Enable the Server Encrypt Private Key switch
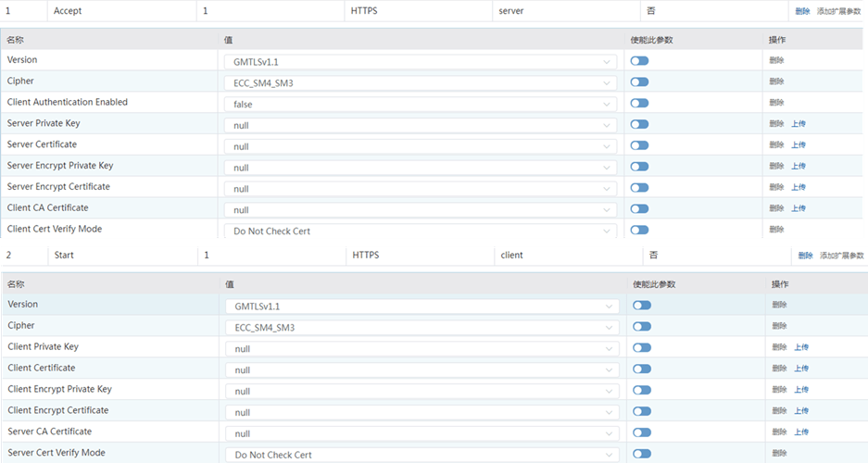Image resolution: width=868 pixels, height=463 pixels. pos(639,167)
